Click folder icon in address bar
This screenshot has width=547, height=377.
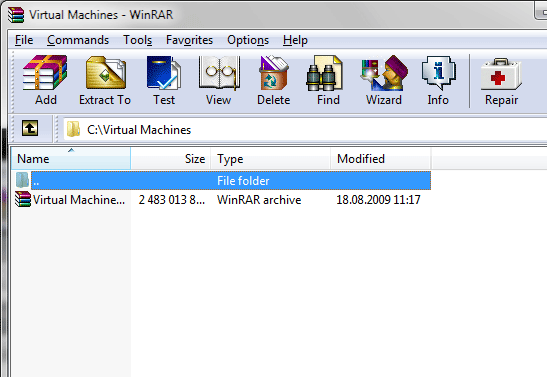73,129
